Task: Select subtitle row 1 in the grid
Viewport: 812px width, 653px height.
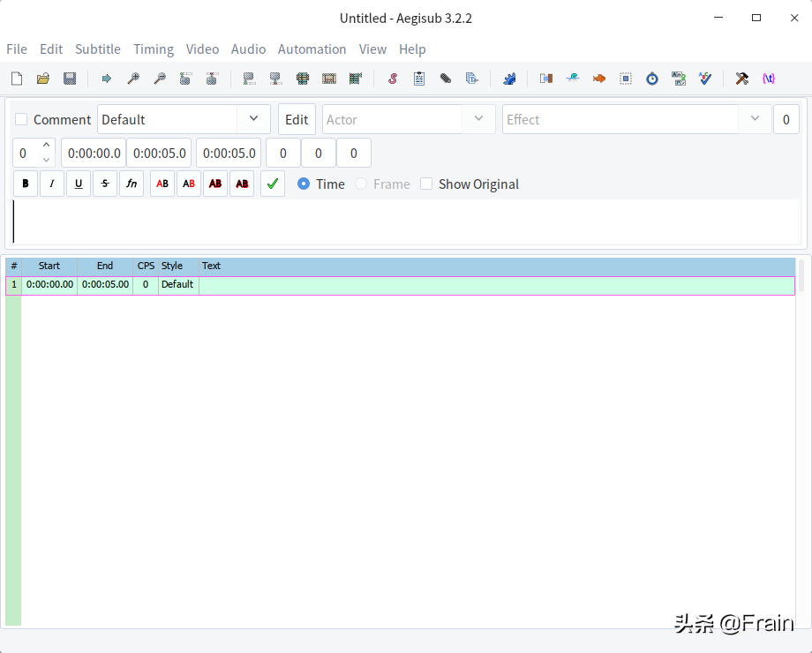Action: tap(401, 285)
